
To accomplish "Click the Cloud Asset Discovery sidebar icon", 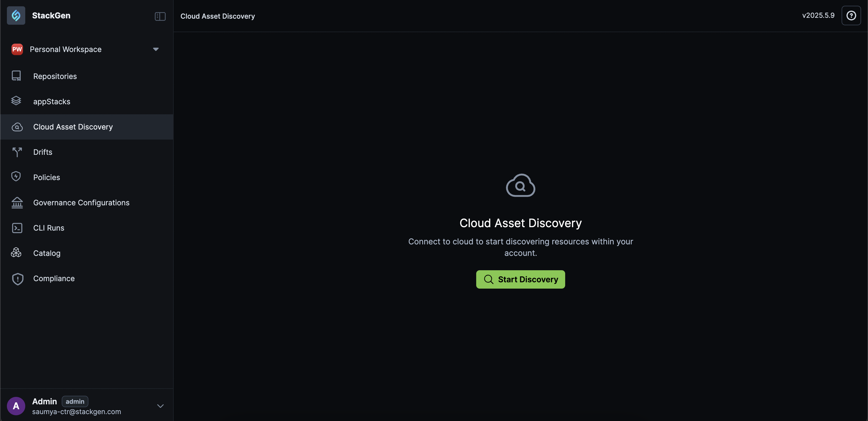I will (17, 127).
